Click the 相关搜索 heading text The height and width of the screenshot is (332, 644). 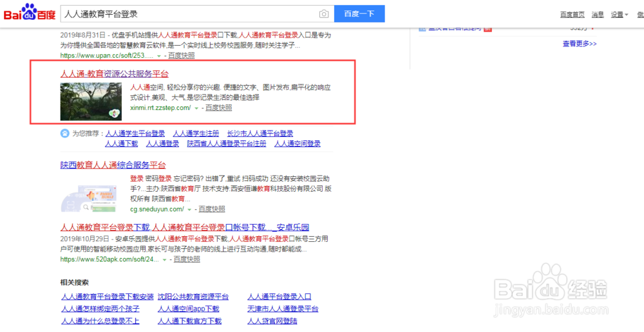[74, 282]
